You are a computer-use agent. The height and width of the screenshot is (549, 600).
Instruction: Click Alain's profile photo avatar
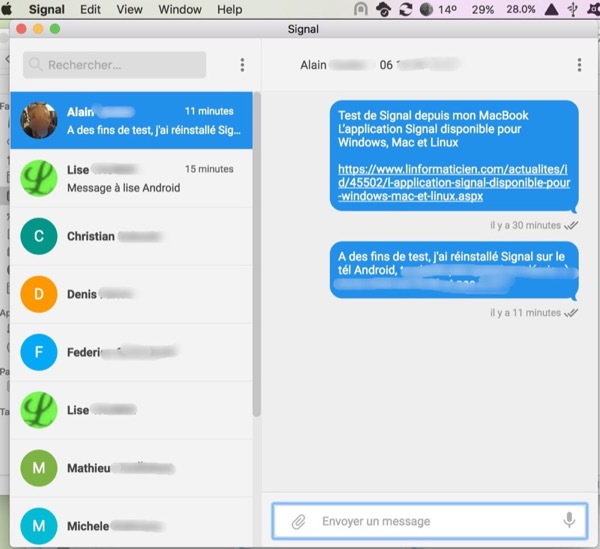(x=39, y=121)
